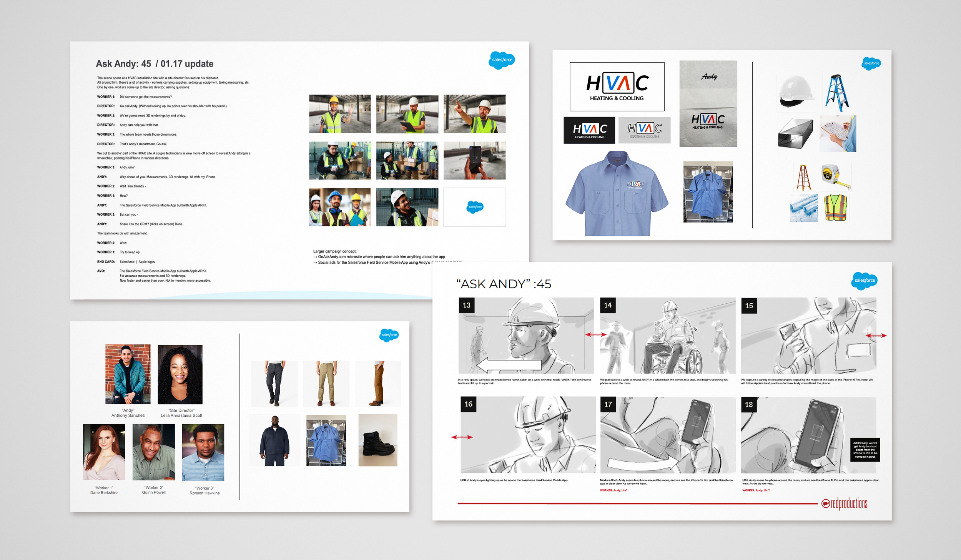
Task: Click Leila Annastasia Scott's headshot
Action: pyautogui.click(x=180, y=374)
